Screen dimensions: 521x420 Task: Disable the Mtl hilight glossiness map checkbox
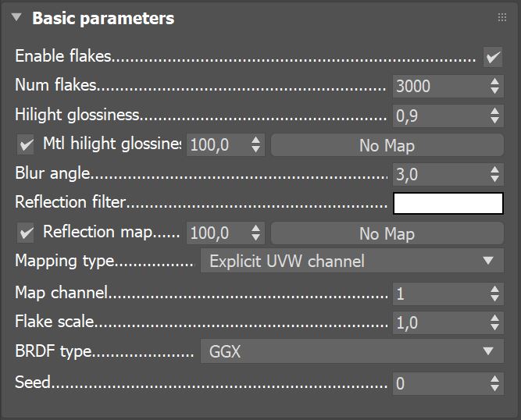tap(27, 144)
